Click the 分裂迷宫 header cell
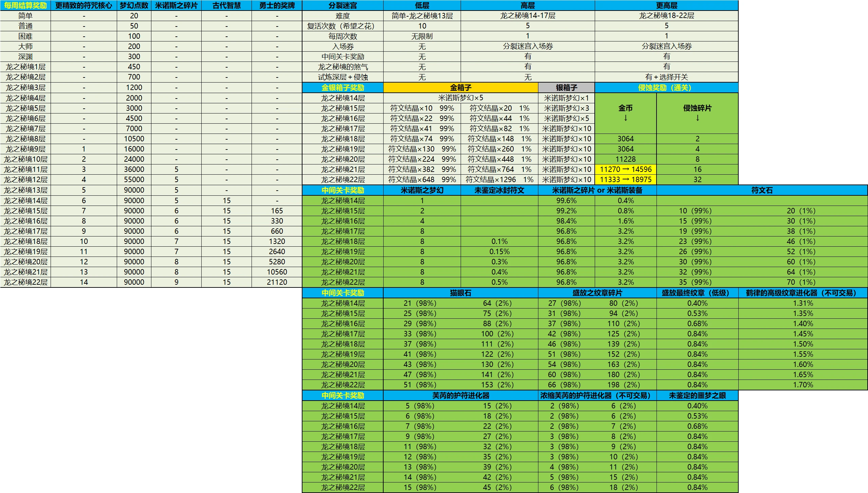 [343, 5]
